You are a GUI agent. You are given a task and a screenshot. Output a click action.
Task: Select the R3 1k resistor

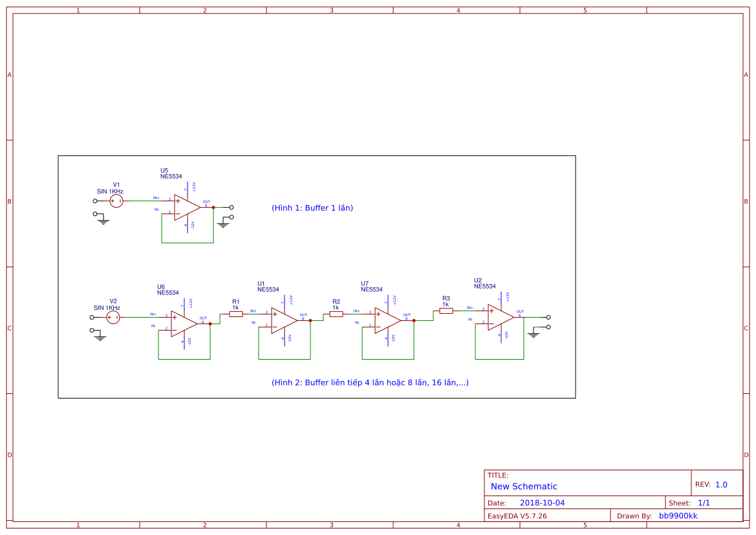point(446,311)
